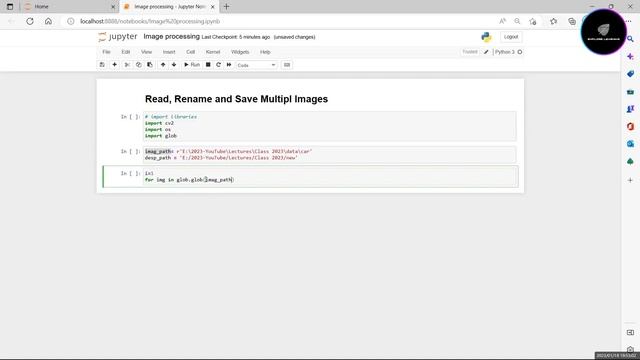
Task: Click the Python logo icon
Action: [486, 37]
